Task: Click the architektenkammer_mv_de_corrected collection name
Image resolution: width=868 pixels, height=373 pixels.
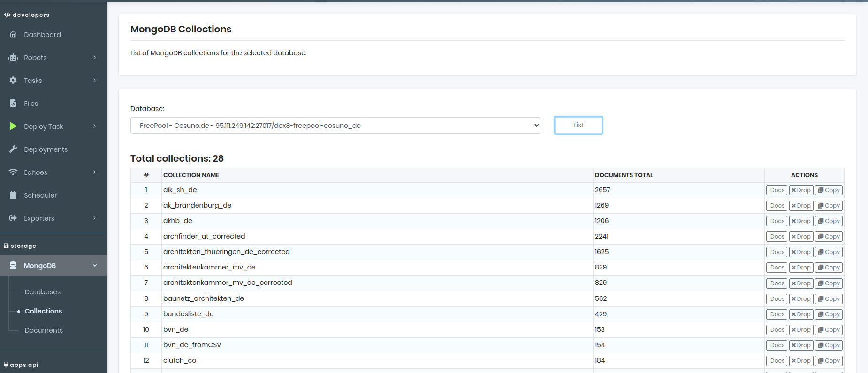Action: point(228,283)
